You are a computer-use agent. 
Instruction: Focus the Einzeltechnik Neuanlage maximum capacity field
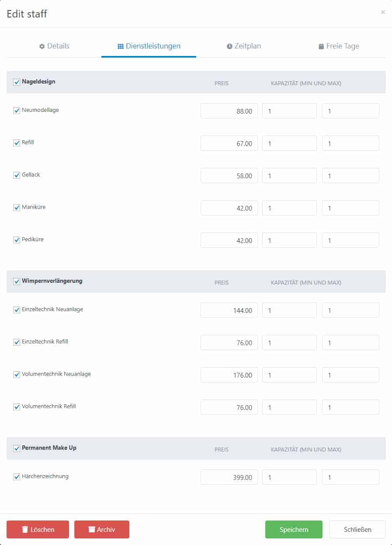tap(350, 310)
